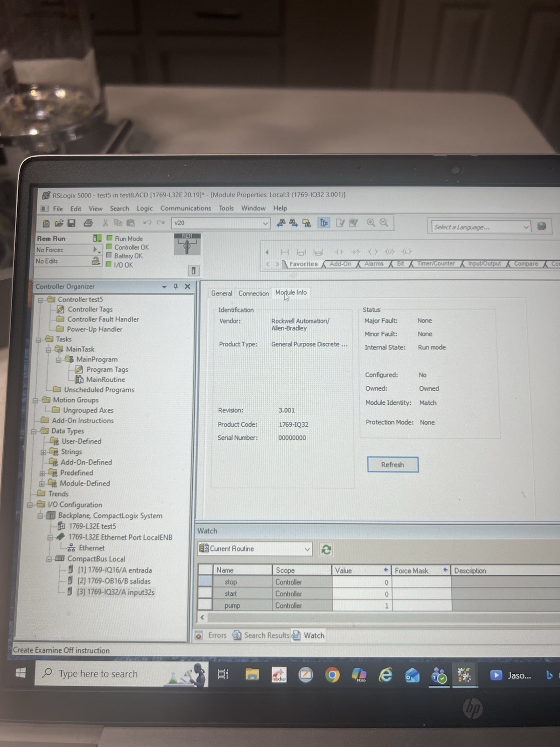Open the Current Routine dropdown

point(255,549)
